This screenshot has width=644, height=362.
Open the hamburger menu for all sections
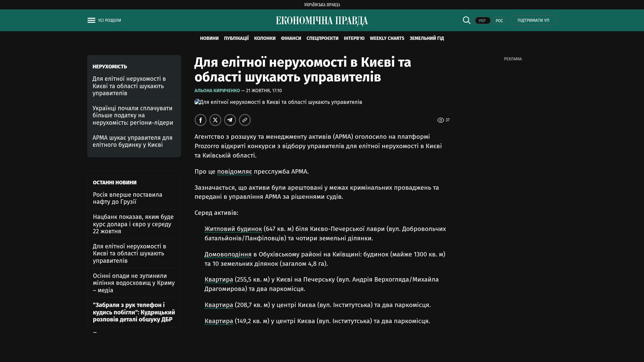(91, 20)
